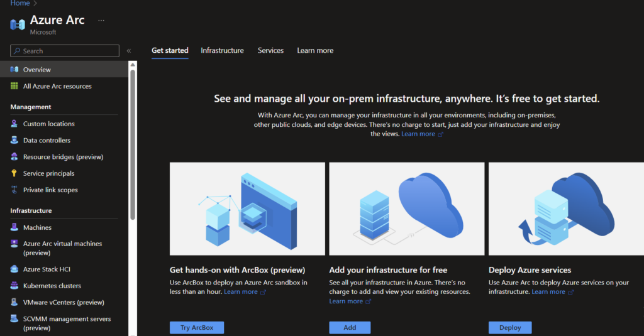The image size is (644, 336).
Task: Click the sidebar vertical scrollbar thumb
Action: (x=133, y=145)
